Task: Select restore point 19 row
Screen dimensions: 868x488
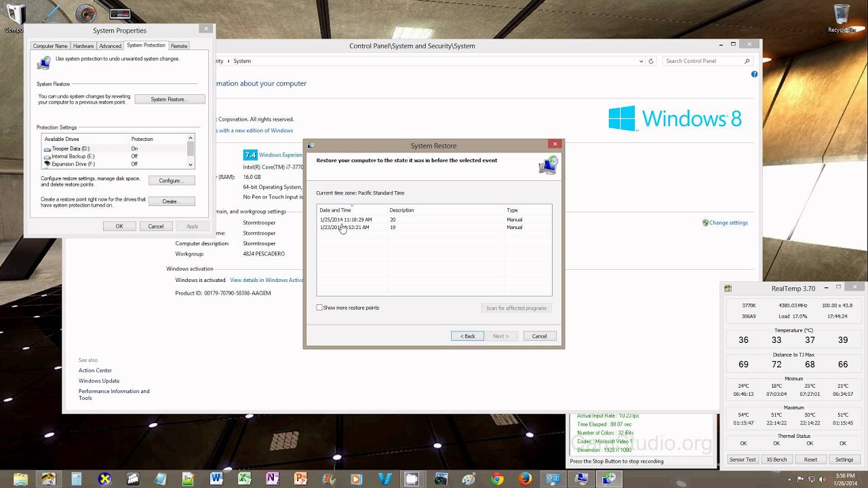Action: click(434, 228)
